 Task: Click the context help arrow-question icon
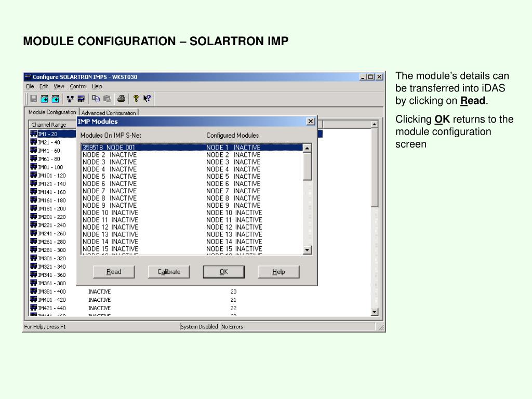coord(147,99)
